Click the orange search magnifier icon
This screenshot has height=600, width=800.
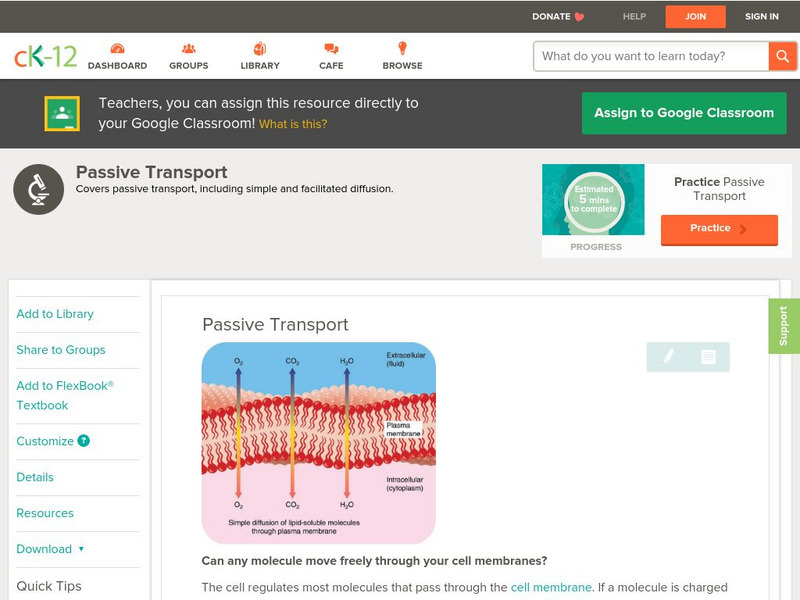point(783,56)
